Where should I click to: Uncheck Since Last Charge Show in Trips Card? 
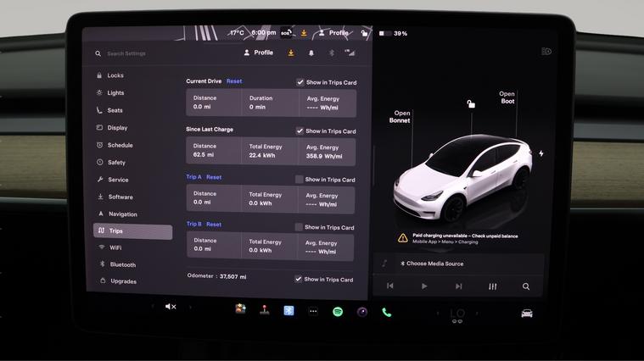click(x=300, y=131)
